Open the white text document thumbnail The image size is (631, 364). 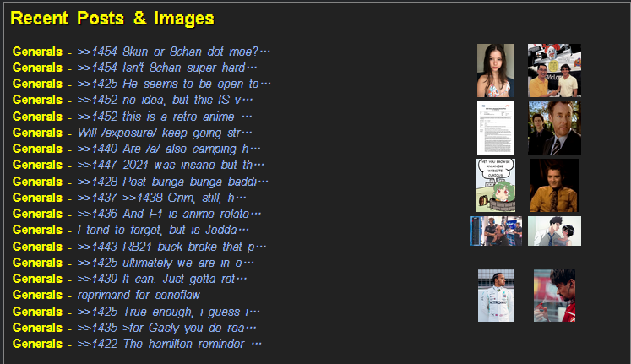(496, 128)
